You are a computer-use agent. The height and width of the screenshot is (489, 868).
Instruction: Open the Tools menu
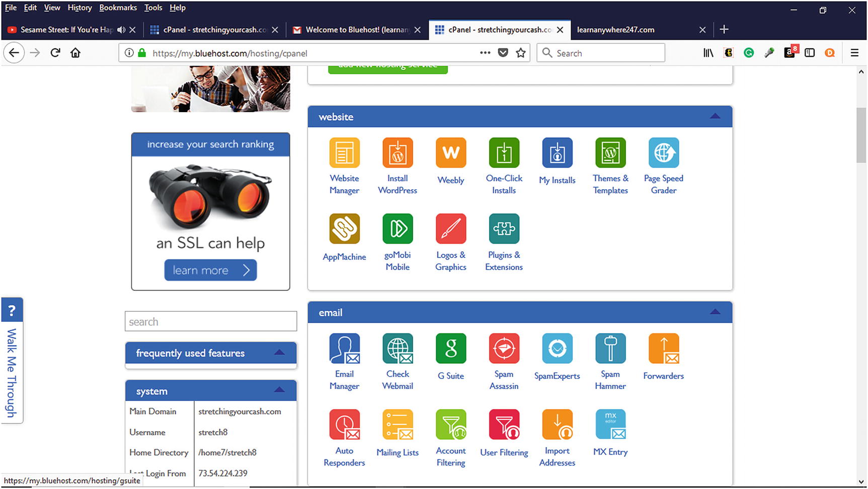click(153, 8)
